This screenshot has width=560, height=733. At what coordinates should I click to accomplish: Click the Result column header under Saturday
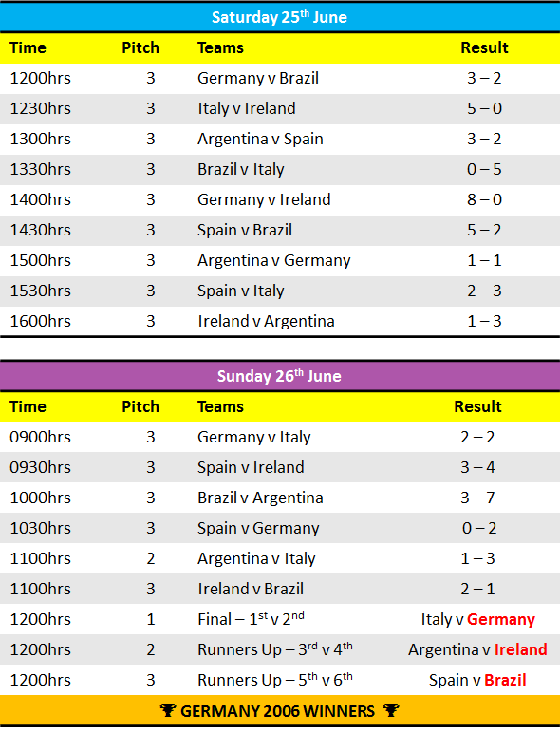[484, 47]
